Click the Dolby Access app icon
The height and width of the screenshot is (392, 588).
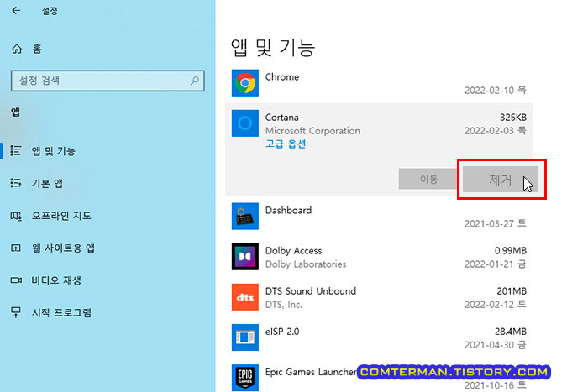coord(245,257)
